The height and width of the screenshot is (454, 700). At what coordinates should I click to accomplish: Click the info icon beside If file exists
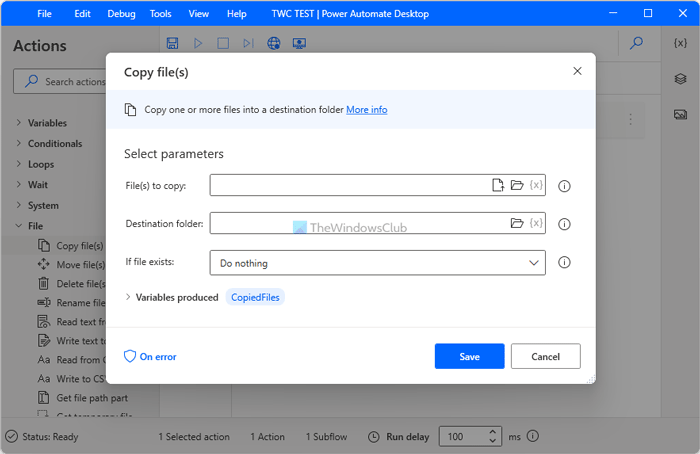click(x=564, y=263)
